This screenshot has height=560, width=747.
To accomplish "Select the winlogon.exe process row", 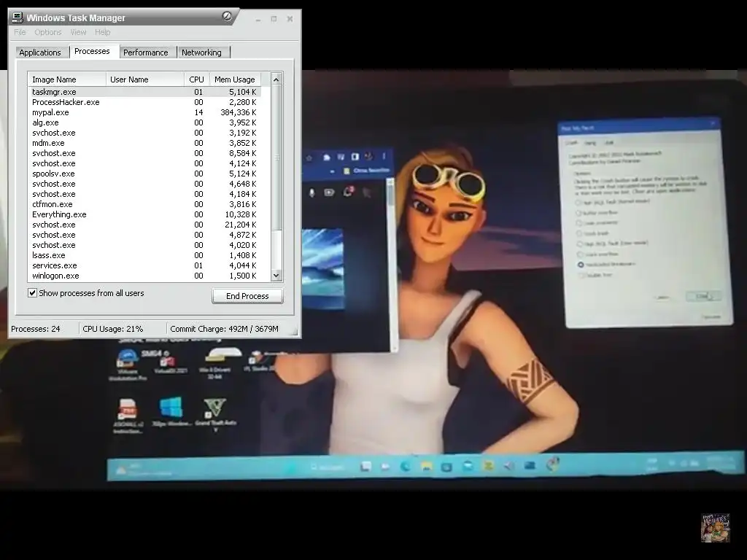I will pos(144,276).
